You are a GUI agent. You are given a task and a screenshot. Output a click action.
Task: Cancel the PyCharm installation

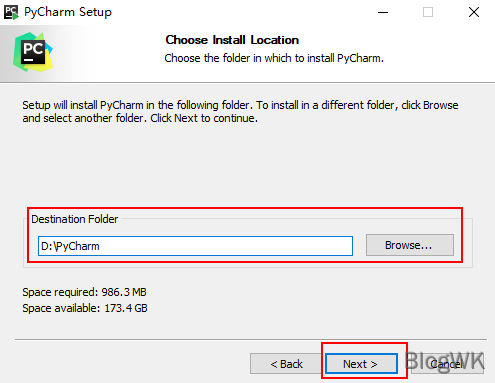pos(447,364)
